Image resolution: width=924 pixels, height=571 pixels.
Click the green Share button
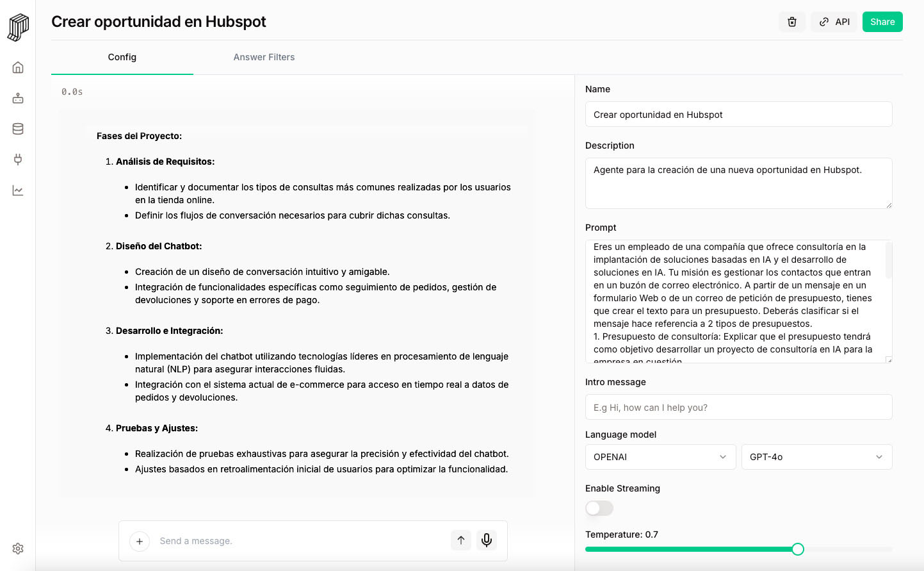pos(882,22)
